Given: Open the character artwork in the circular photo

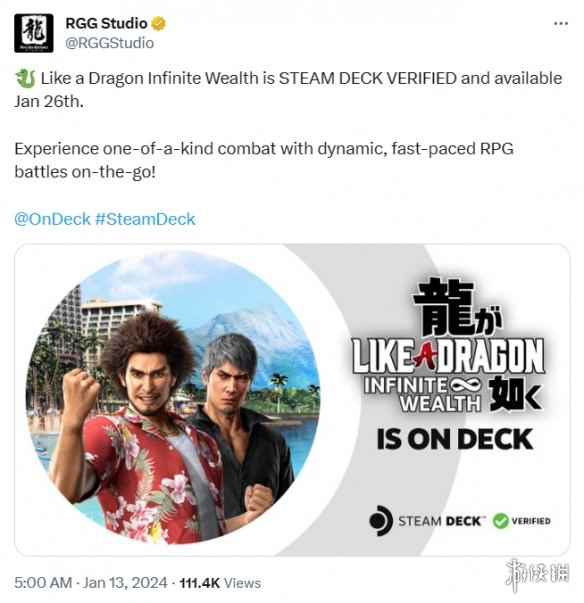Looking at the screenshot, I should point(173,397).
